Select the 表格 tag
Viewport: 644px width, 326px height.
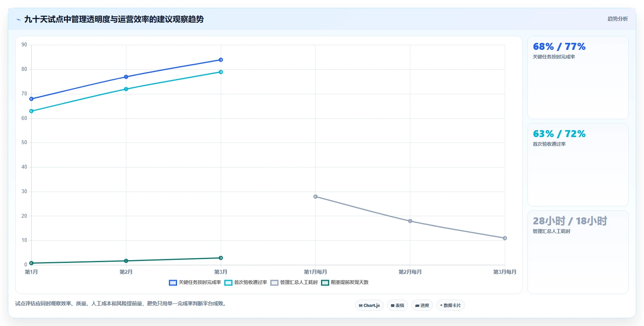397,305
